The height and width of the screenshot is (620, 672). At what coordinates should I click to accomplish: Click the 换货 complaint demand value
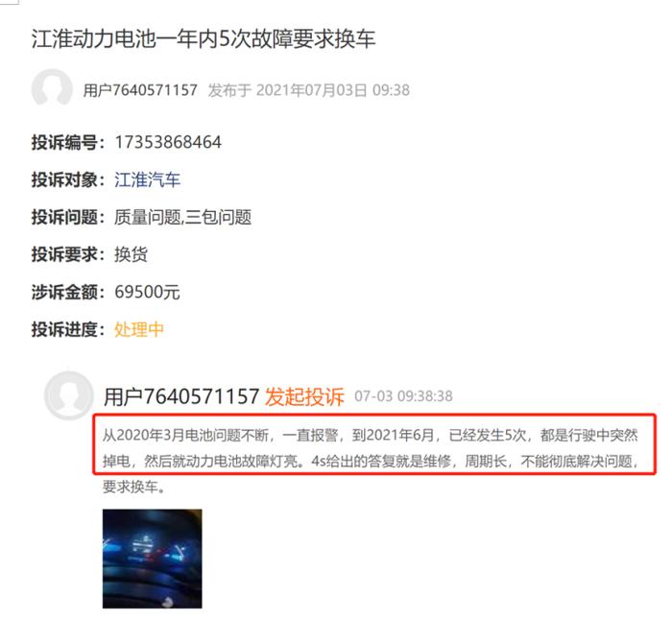[131, 254]
